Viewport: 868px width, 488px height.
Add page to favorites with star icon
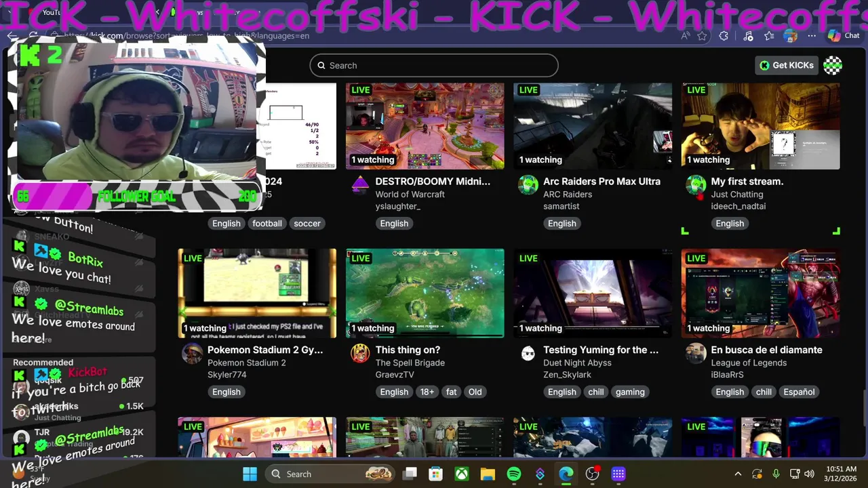[703, 36]
